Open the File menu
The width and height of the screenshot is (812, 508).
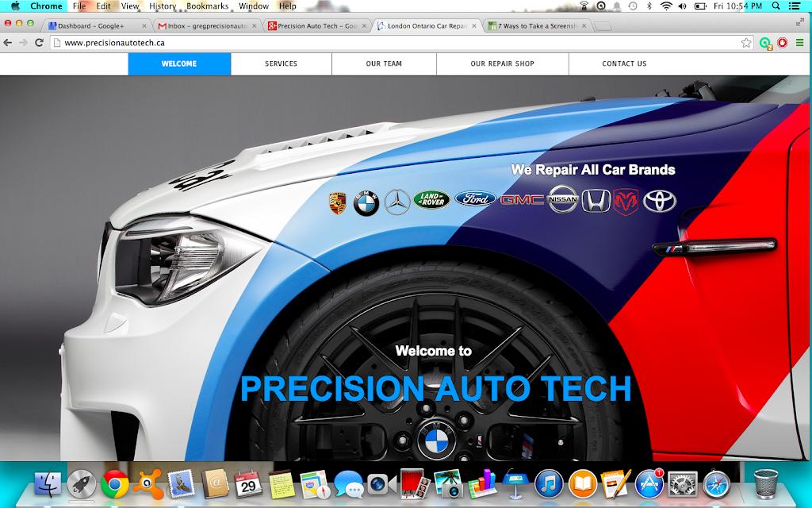point(79,6)
